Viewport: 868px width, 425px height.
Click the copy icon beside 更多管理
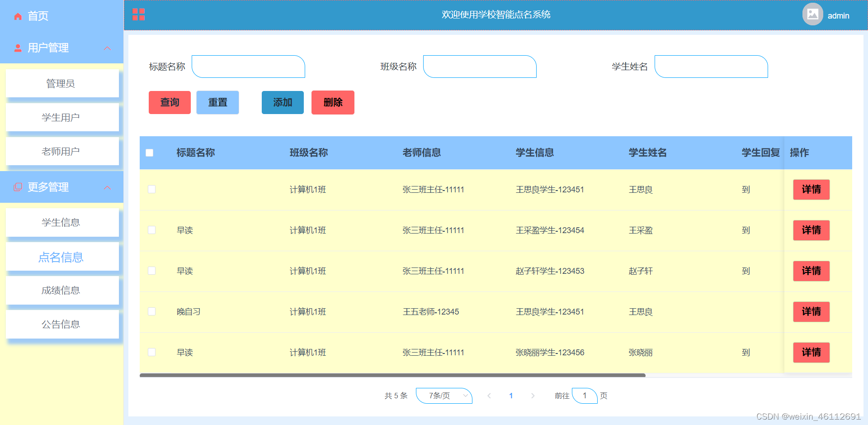tap(18, 187)
